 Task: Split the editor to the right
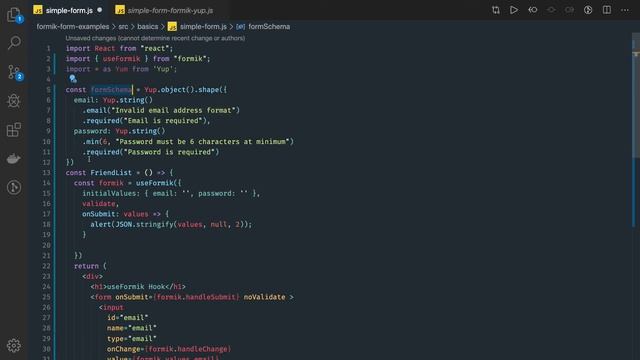(607, 10)
